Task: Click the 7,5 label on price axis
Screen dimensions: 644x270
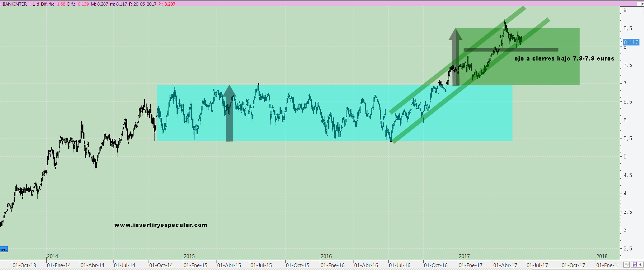Action: pyautogui.click(x=628, y=65)
